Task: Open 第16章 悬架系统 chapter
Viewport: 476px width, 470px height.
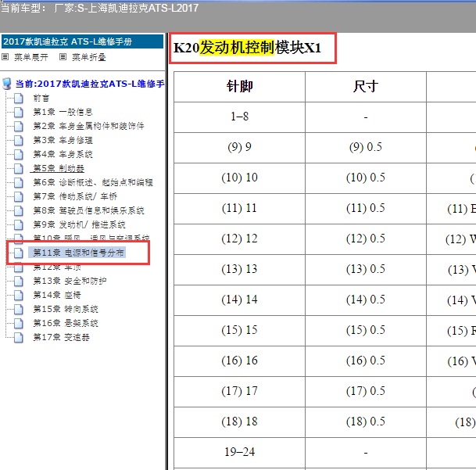Action: tap(66, 323)
